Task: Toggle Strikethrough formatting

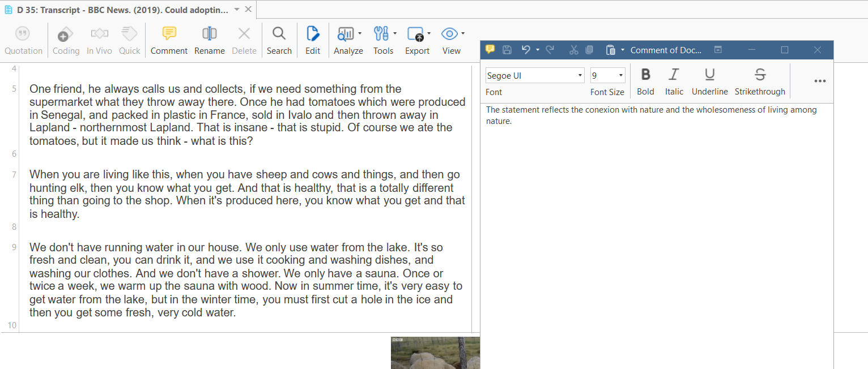Action: point(760,81)
